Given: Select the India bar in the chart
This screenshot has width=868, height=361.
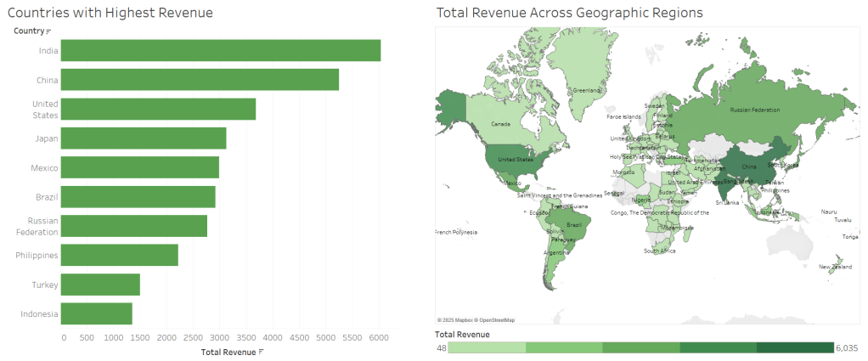Looking at the screenshot, I should point(221,50).
